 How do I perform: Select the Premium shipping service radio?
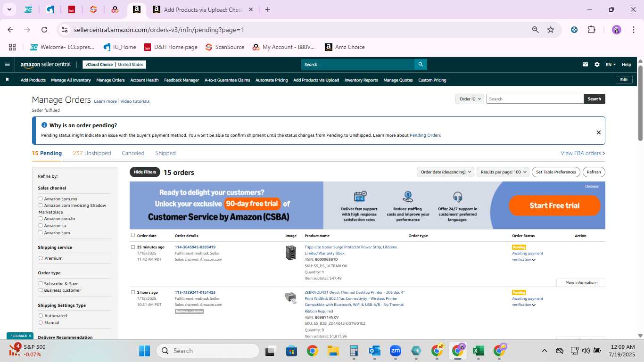point(41,258)
